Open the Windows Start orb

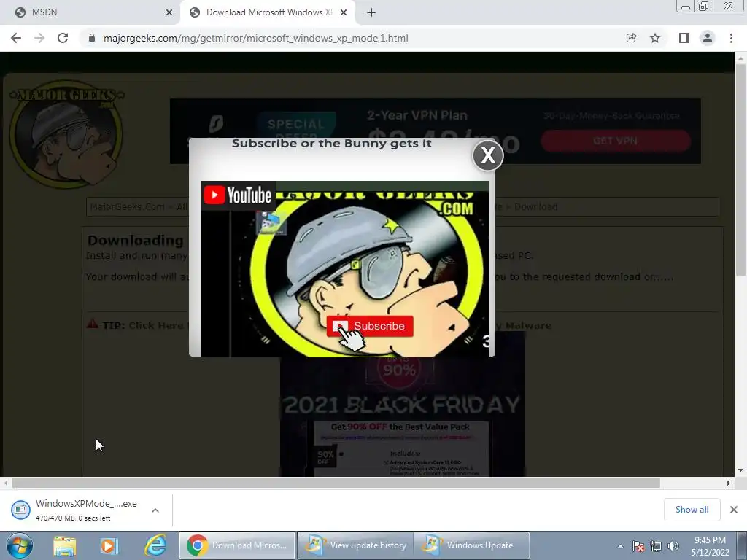click(x=20, y=545)
